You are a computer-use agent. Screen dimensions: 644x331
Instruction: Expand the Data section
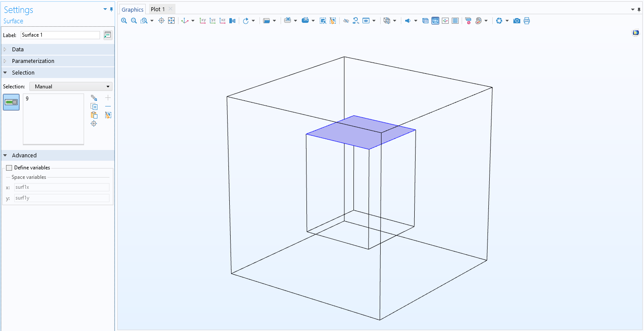(x=18, y=50)
